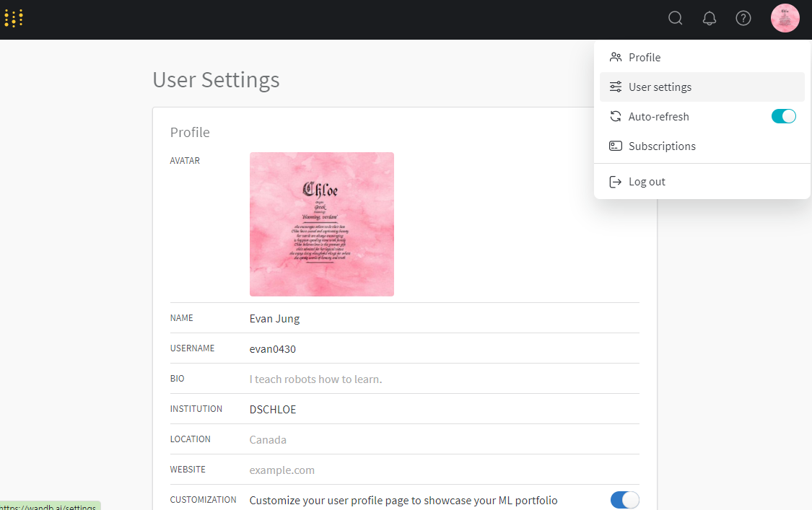Screen dimensions: 812x510
Task: Click the Log out arrow icon
Action: click(x=616, y=182)
